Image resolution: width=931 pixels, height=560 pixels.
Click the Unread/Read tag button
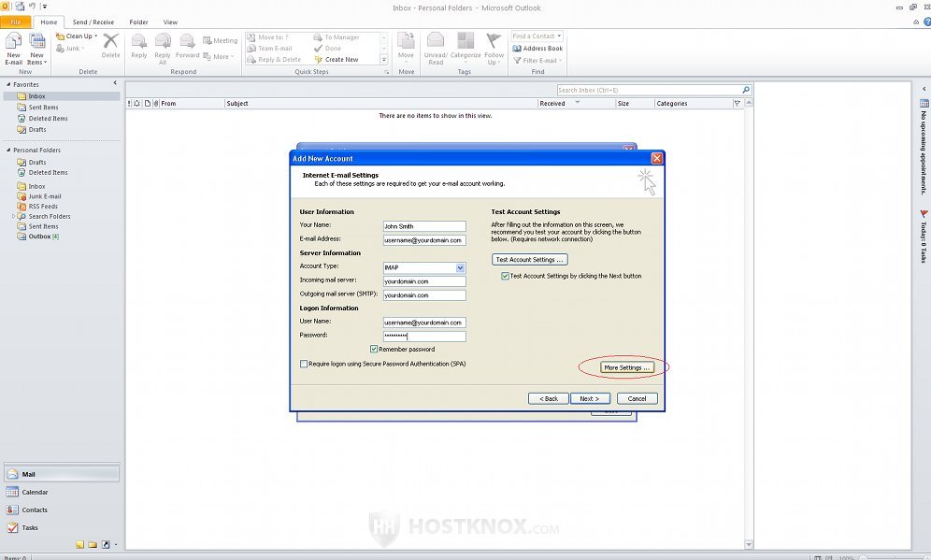point(436,49)
